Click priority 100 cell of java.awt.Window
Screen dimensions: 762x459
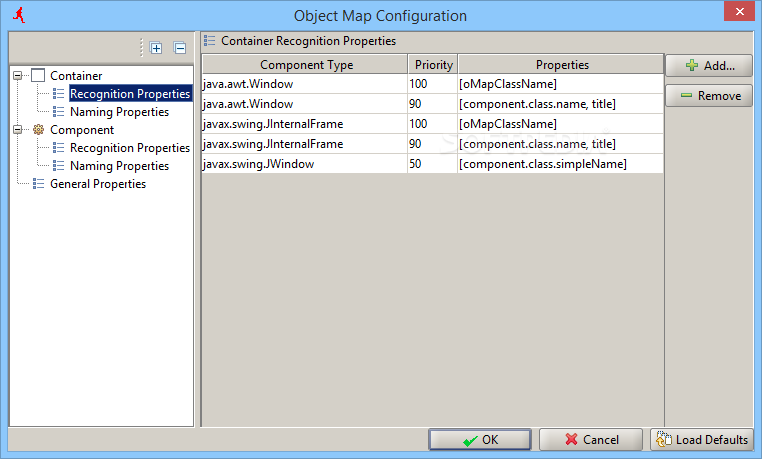433,84
